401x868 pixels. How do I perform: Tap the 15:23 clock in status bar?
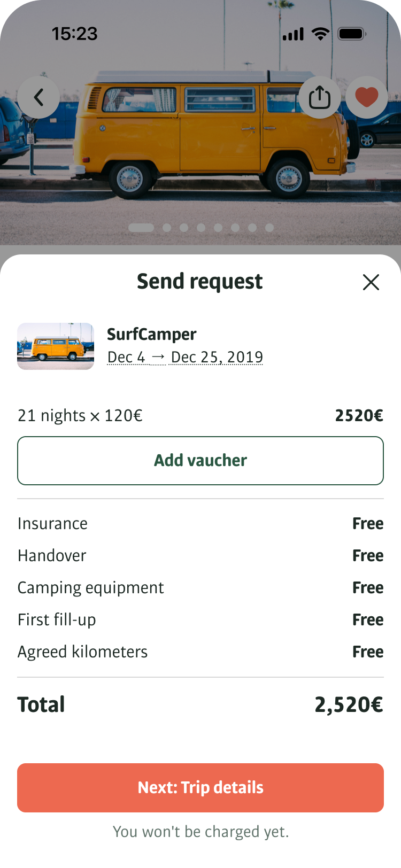tap(75, 34)
